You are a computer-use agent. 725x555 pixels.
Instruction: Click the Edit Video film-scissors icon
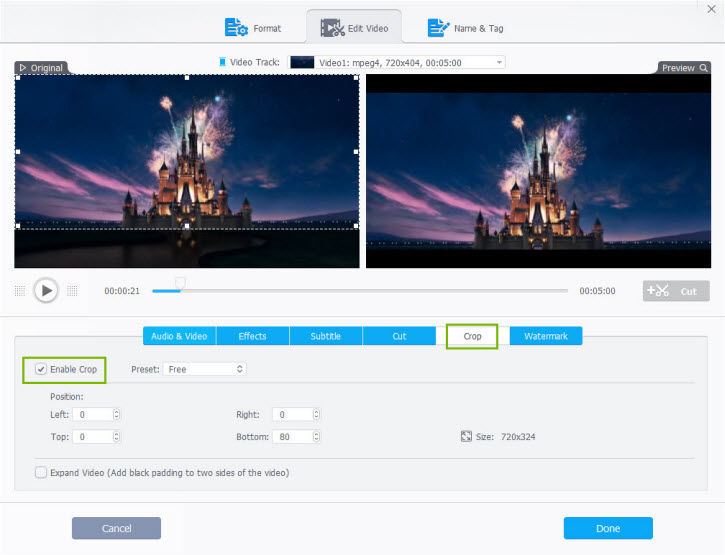pyautogui.click(x=332, y=28)
